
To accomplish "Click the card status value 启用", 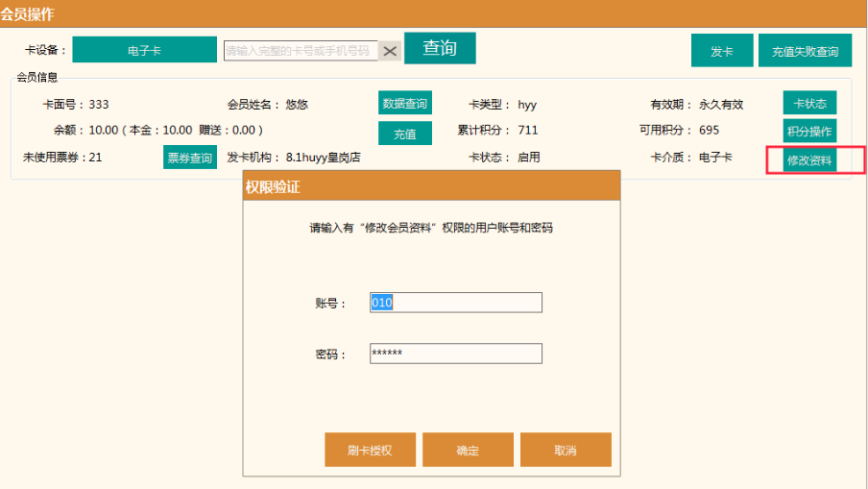I will (x=529, y=158).
